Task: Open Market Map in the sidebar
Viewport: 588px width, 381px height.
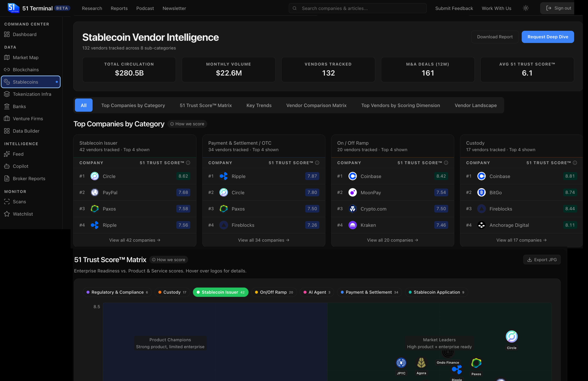Action: tap(31, 58)
